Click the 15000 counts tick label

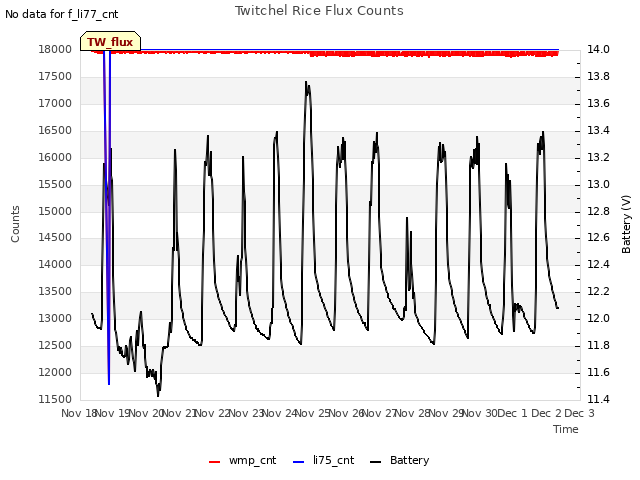click(55, 211)
